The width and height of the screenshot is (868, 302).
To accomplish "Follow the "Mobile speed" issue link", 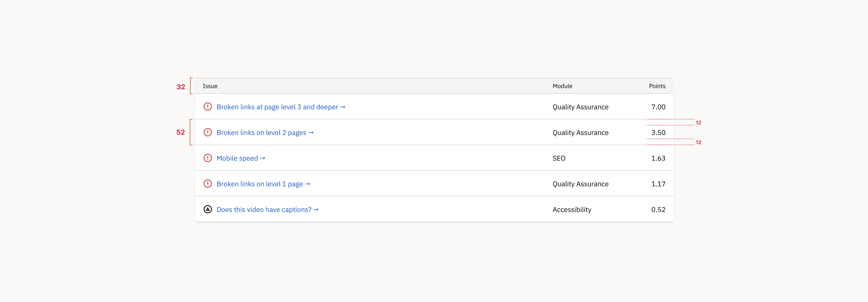I will pyautogui.click(x=241, y=158).
